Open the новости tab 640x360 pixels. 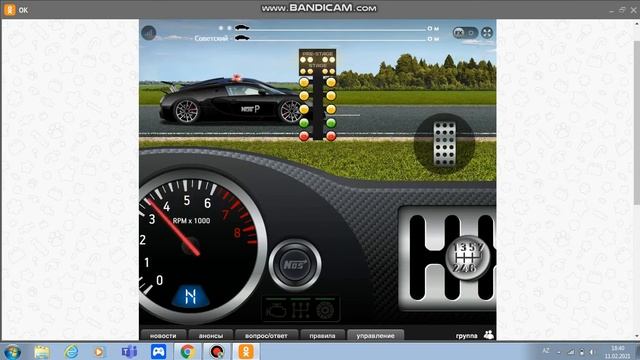pyautogui.click(x=163, y=336)
